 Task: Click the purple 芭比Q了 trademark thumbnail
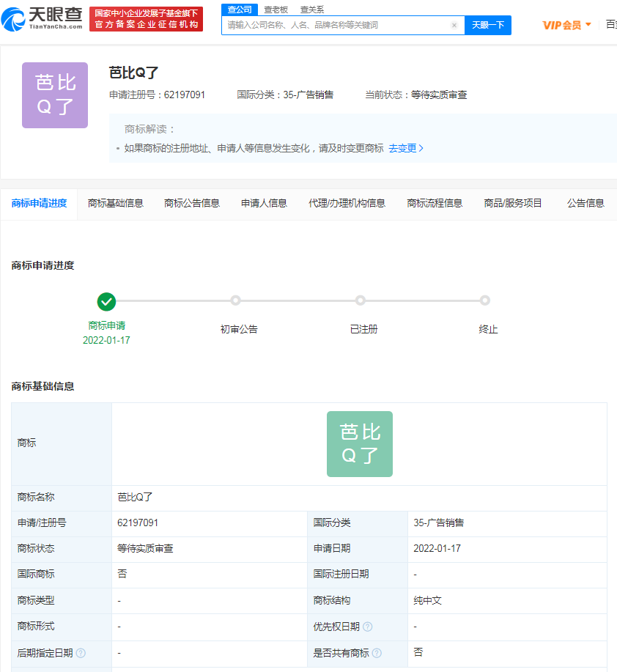55,95
